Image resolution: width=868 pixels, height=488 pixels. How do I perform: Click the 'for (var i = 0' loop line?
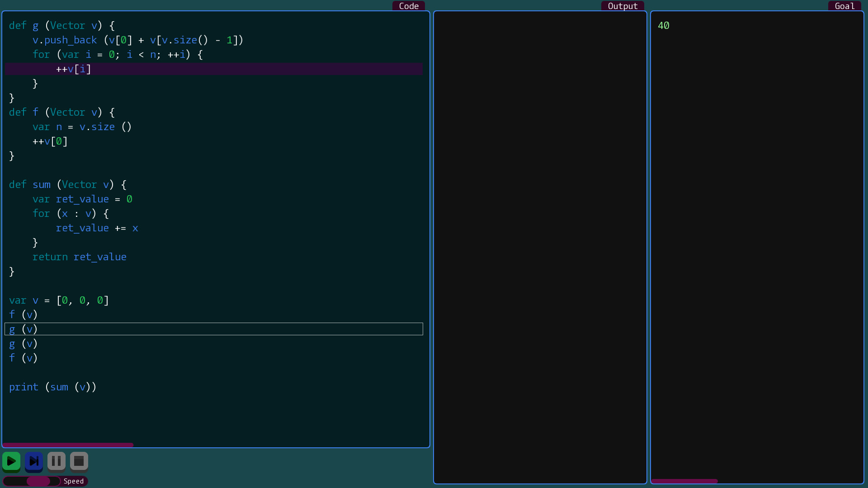pos(118,55)
